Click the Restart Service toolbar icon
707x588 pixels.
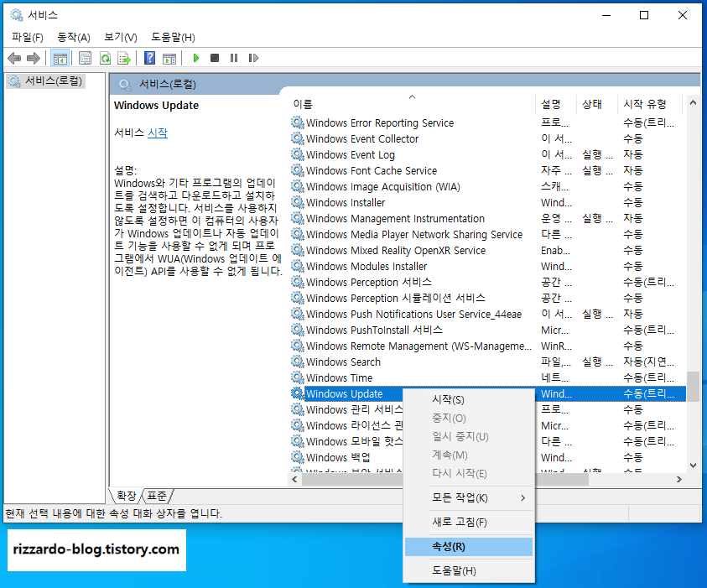pyautogui.click(x=253, y=58)
